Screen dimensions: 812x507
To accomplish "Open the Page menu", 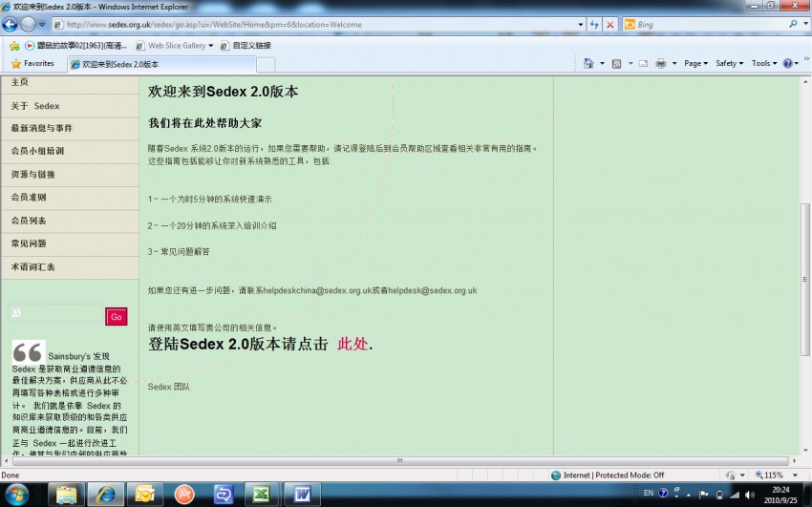I will click(x=695, y=64).
